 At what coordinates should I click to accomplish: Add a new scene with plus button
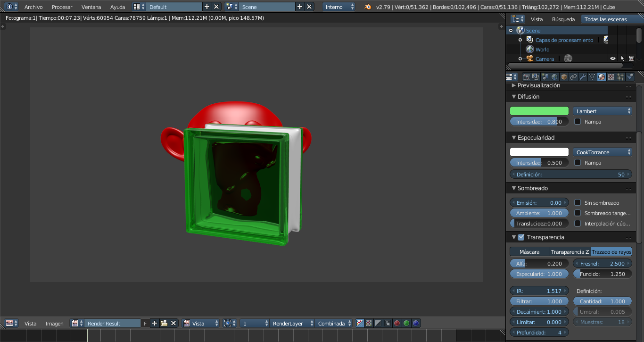tap(300, 7)
